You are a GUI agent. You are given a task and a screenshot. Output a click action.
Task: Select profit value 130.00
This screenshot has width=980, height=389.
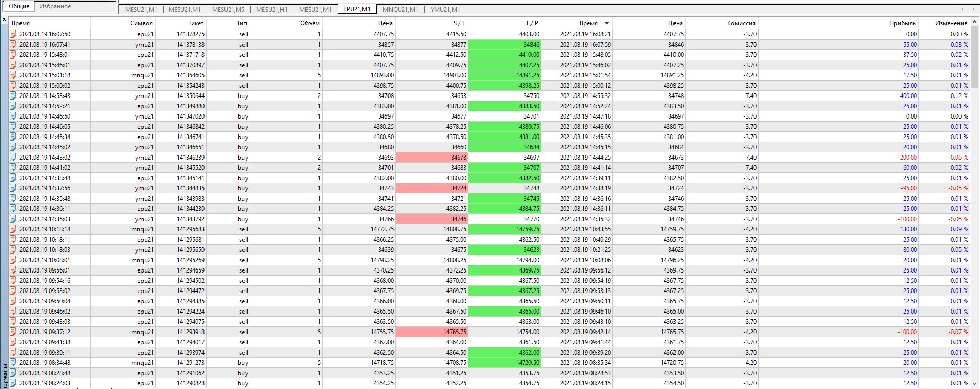(x=908, y=229)
